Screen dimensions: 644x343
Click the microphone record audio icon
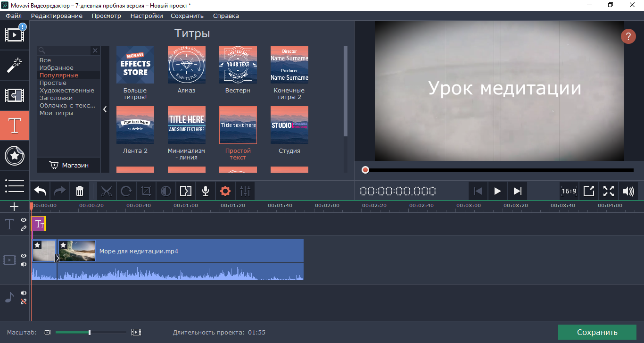206,191
